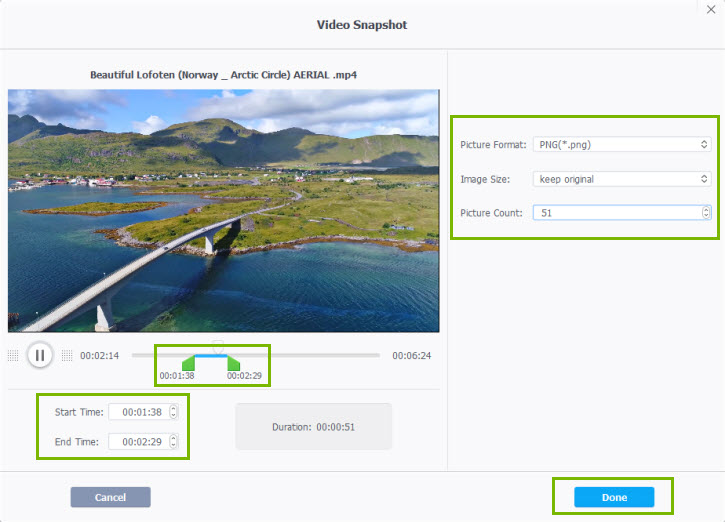Close the Video Snapshot dialog
725x522 pixels.
click(x=710, y=10)
